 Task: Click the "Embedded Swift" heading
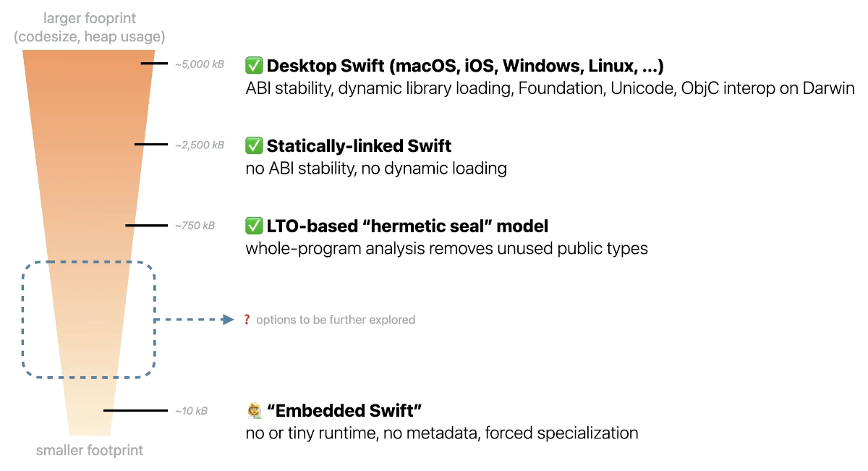point(344,411)
